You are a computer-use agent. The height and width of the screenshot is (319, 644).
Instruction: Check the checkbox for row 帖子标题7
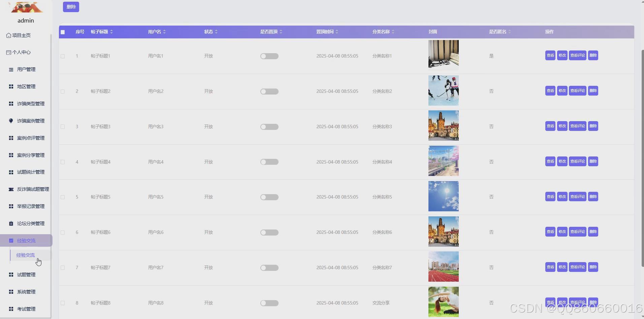(63, 268)
